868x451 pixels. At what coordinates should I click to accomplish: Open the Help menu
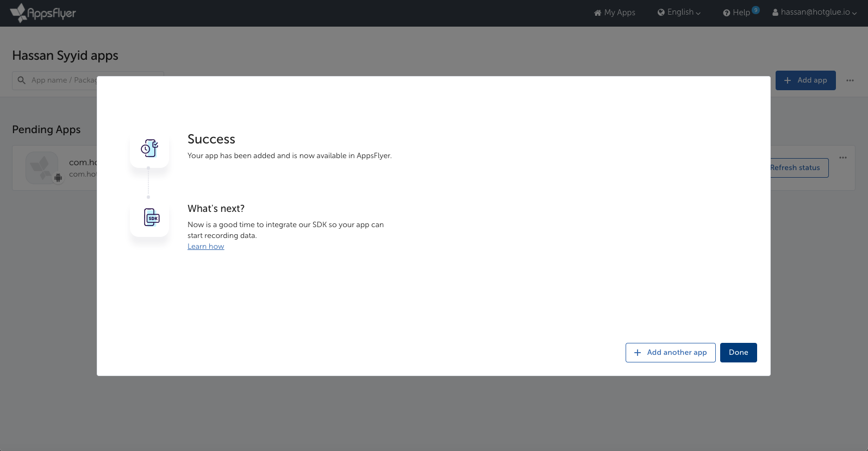[x=736, y=12]
